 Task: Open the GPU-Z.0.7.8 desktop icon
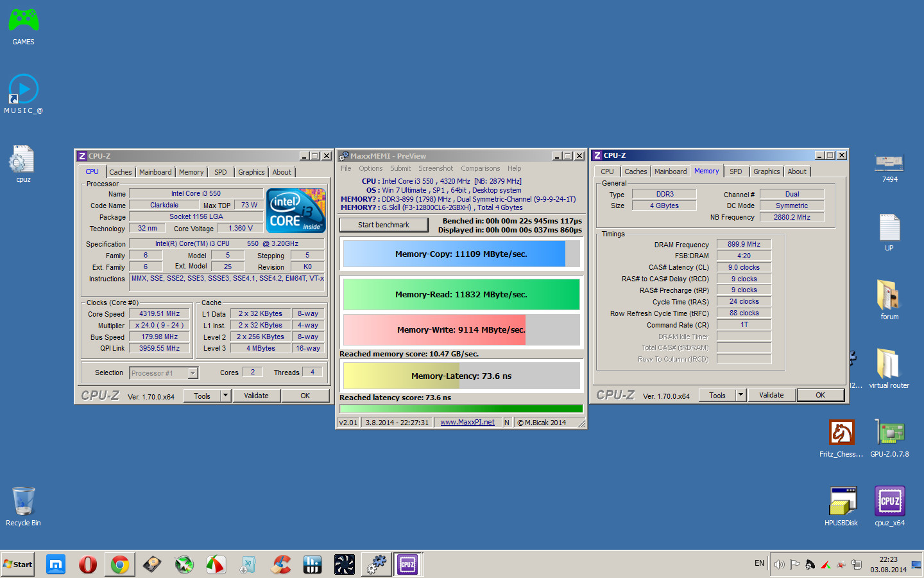tap(889, 433)
